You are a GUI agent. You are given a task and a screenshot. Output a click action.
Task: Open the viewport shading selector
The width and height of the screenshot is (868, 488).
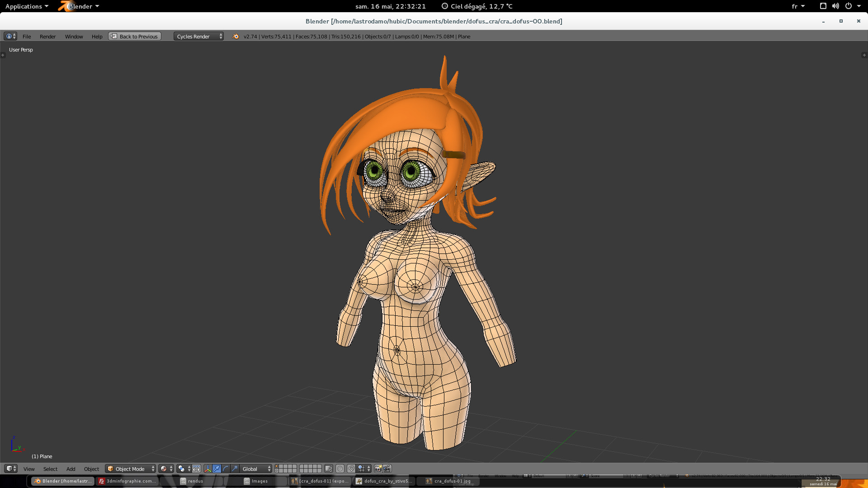point(166,469)
